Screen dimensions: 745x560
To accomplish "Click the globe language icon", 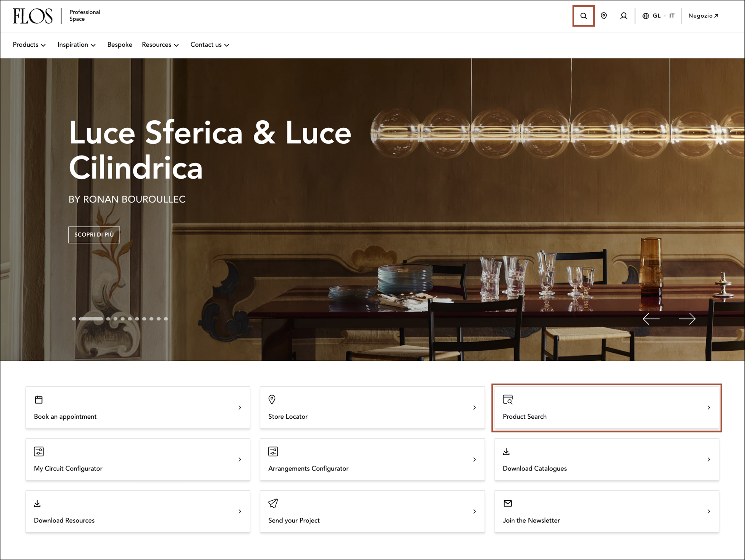I will pos(645,16).
